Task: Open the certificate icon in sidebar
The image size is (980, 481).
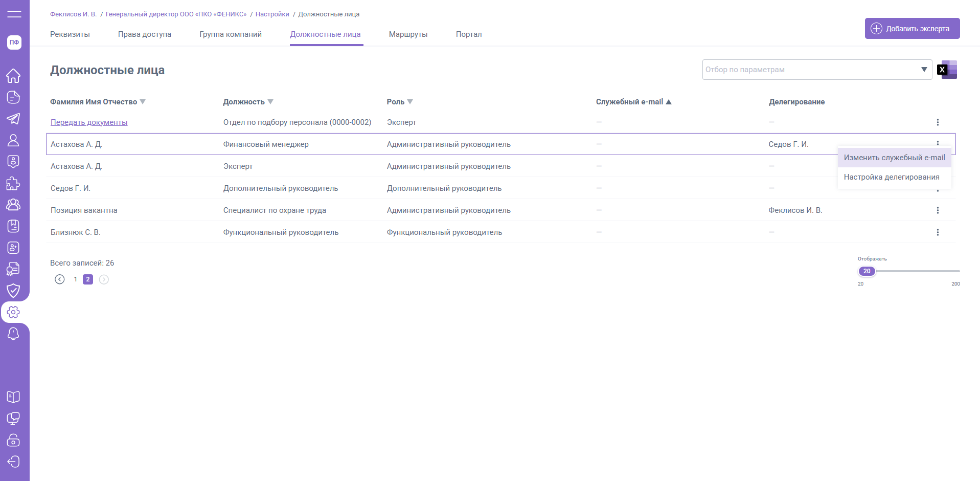Action: click(13, 269)
